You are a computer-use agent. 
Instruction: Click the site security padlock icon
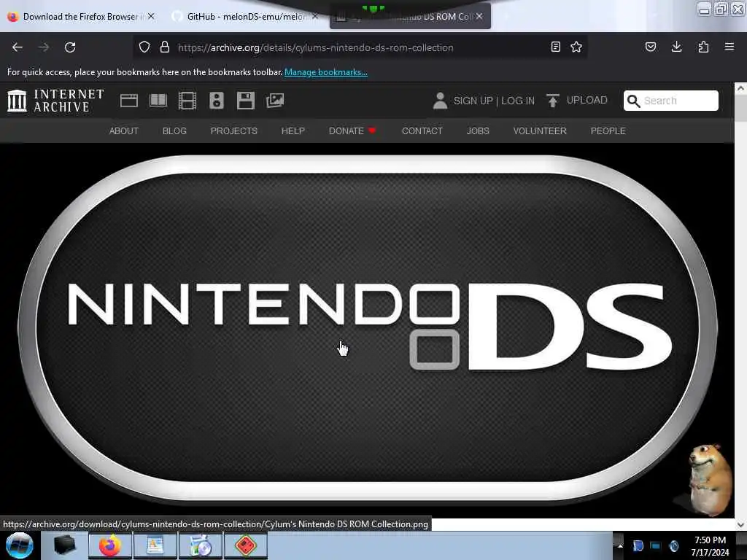click(165, 47)
